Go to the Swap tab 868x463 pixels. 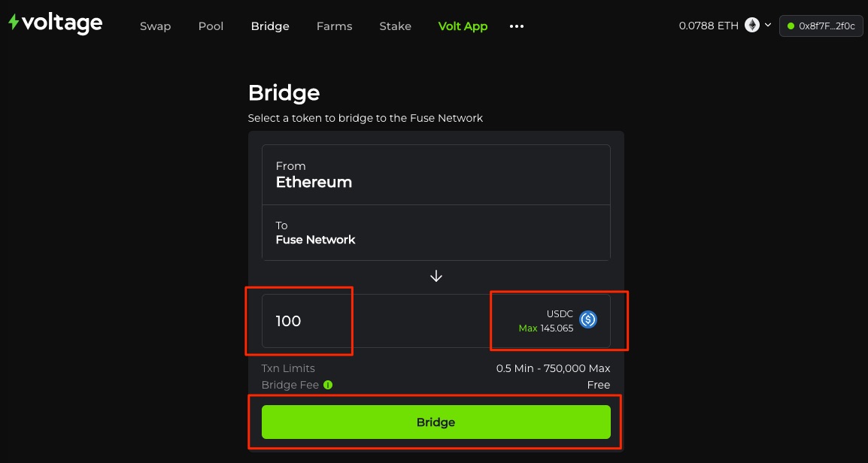pos(155,26)
